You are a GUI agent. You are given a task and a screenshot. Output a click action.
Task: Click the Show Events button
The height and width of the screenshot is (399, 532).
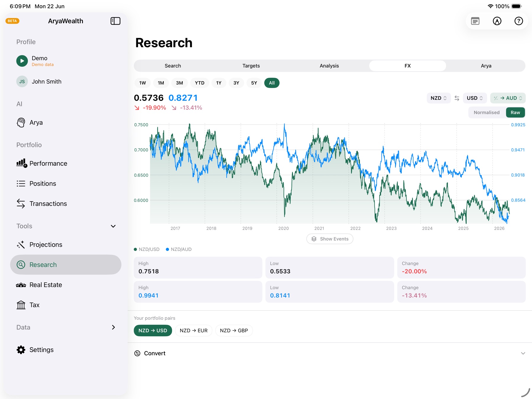coord(330,239)
